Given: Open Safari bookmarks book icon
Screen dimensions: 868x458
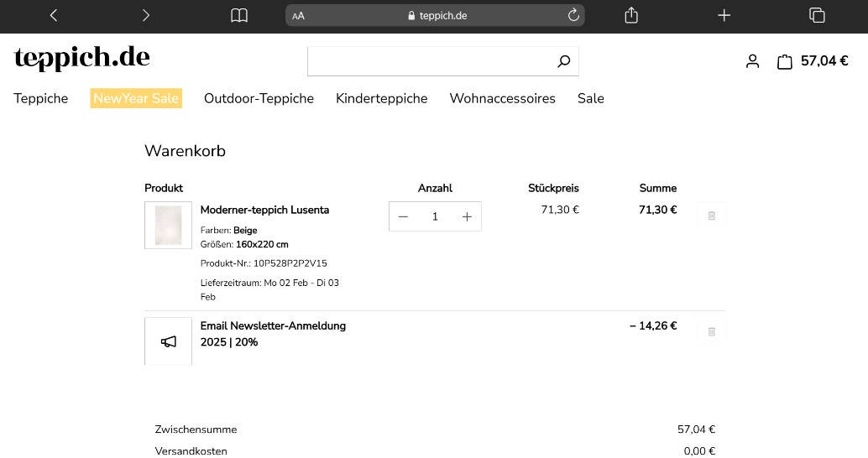Looking at the screenshot, I should [239, 15].
